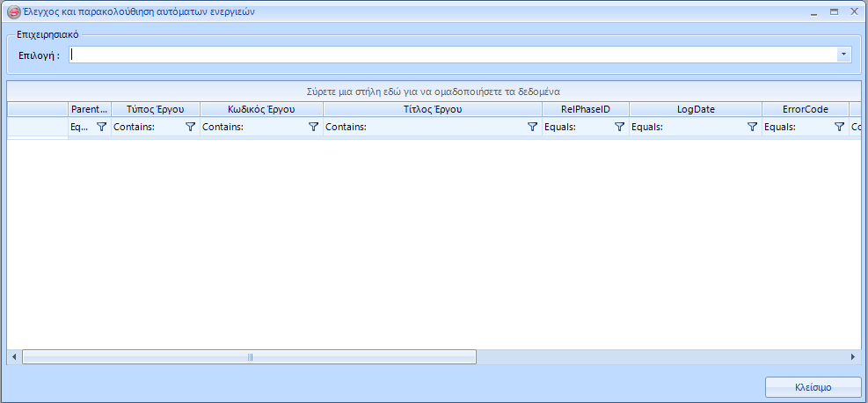
Task: Click the horizontal scrollbar right arrow
Action: pyautogui.click(x=852, y=357)
